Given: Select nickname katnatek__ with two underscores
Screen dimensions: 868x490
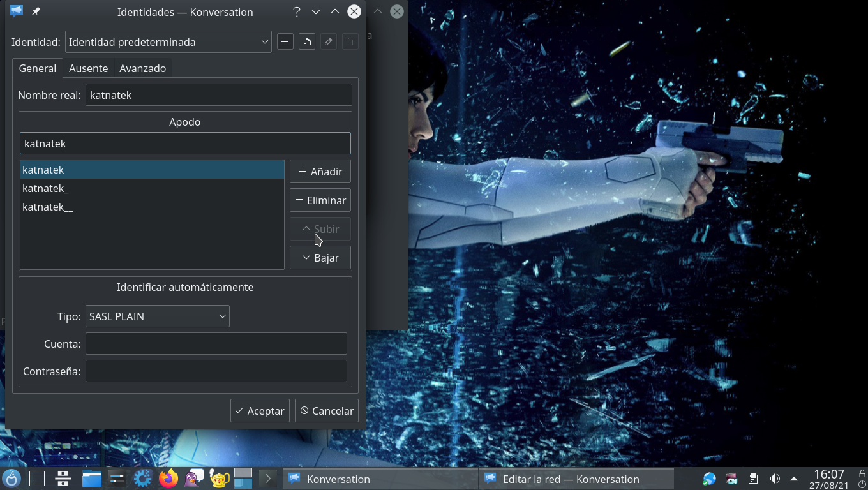Looking at the screenshot, I should tap(152, 207).
